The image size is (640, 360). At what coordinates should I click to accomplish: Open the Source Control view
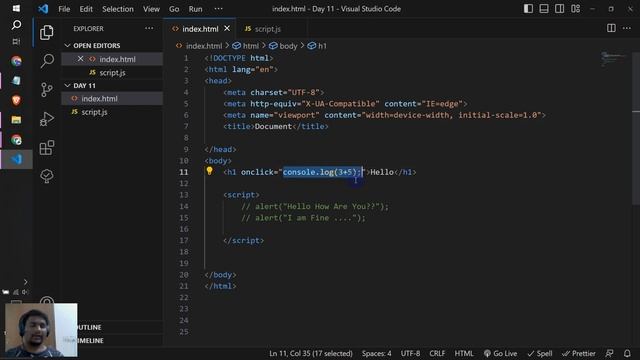(x=47, y=89)
